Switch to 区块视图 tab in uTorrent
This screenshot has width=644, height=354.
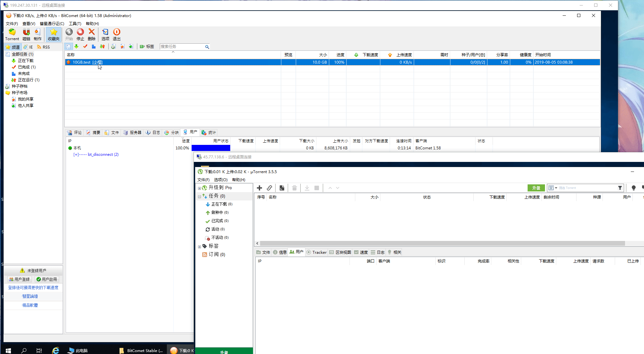pos(340,252)
